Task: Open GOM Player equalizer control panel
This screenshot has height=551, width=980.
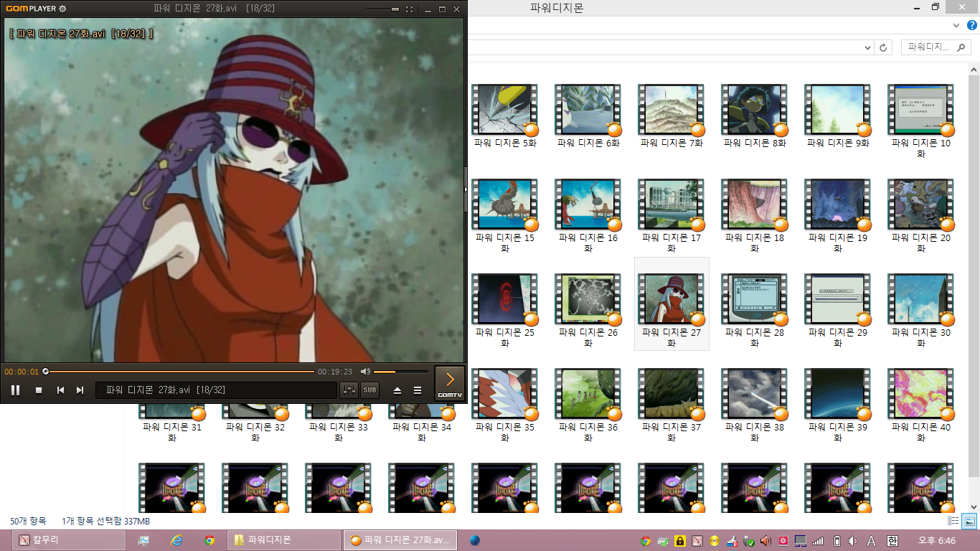Action: coord(349,390)
